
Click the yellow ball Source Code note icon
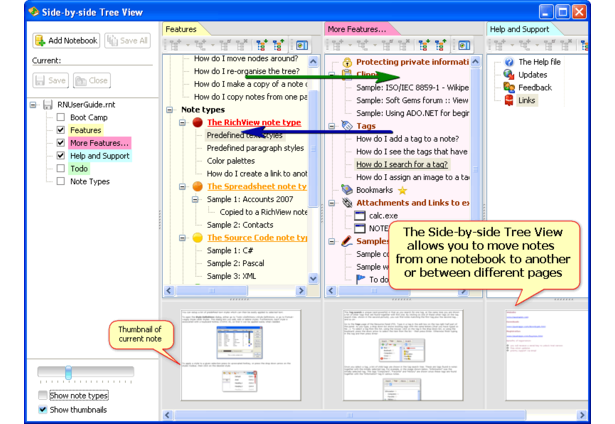198,238
